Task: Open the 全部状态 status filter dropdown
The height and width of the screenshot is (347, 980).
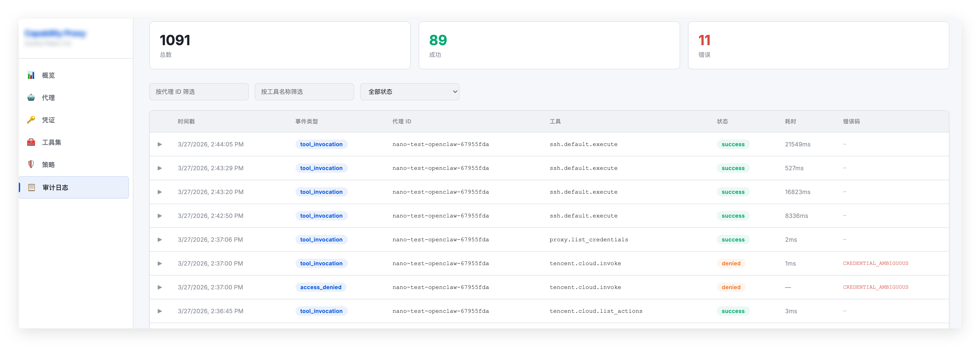Action: (x=409, y=92)
